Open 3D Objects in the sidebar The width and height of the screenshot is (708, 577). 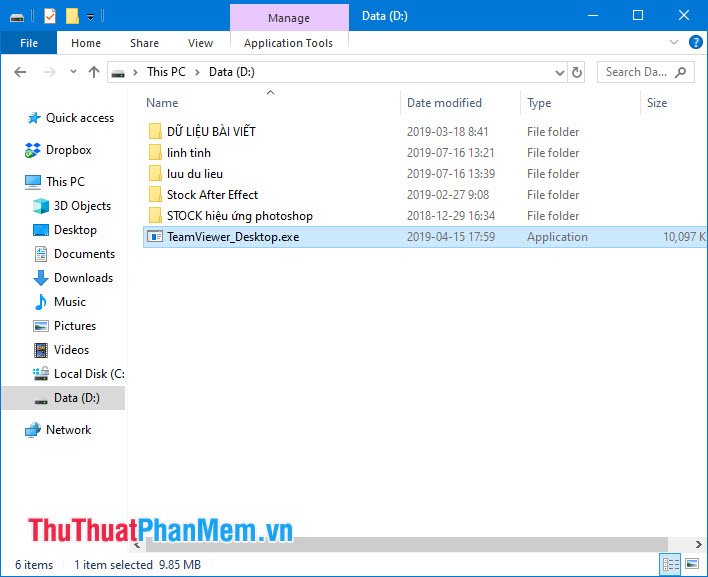click(72, 206)
